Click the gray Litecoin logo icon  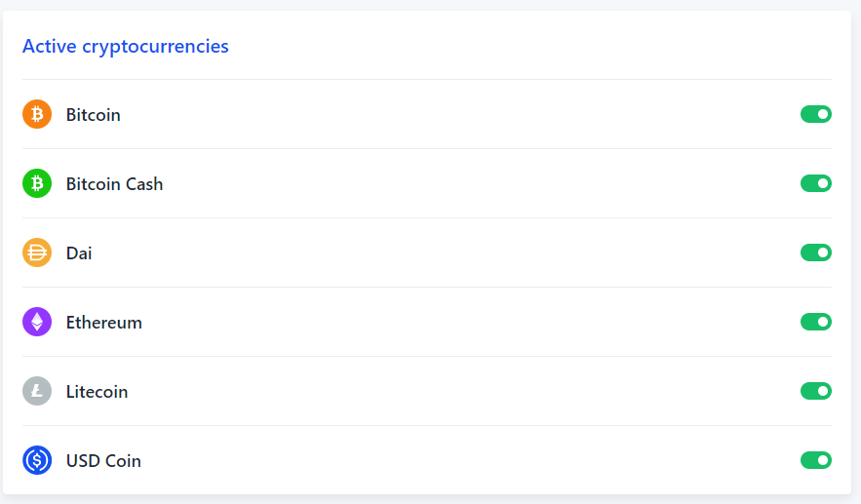tap(37, 391)
